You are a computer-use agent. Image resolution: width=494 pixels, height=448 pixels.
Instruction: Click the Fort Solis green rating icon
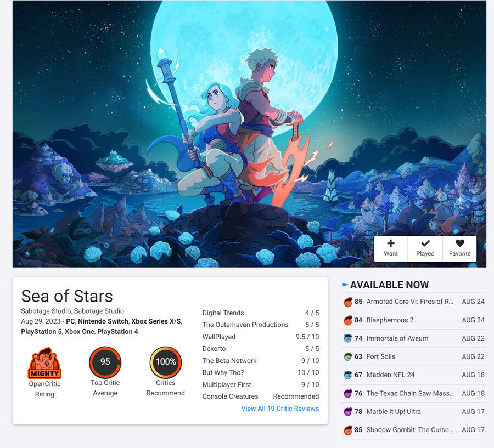(348, 356)
